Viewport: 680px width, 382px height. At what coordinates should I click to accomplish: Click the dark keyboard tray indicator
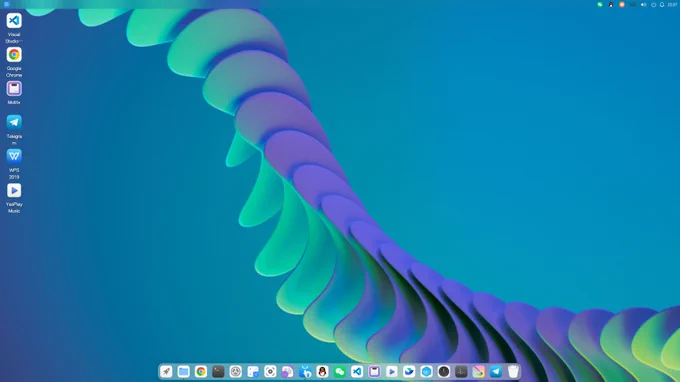(633, 5)
